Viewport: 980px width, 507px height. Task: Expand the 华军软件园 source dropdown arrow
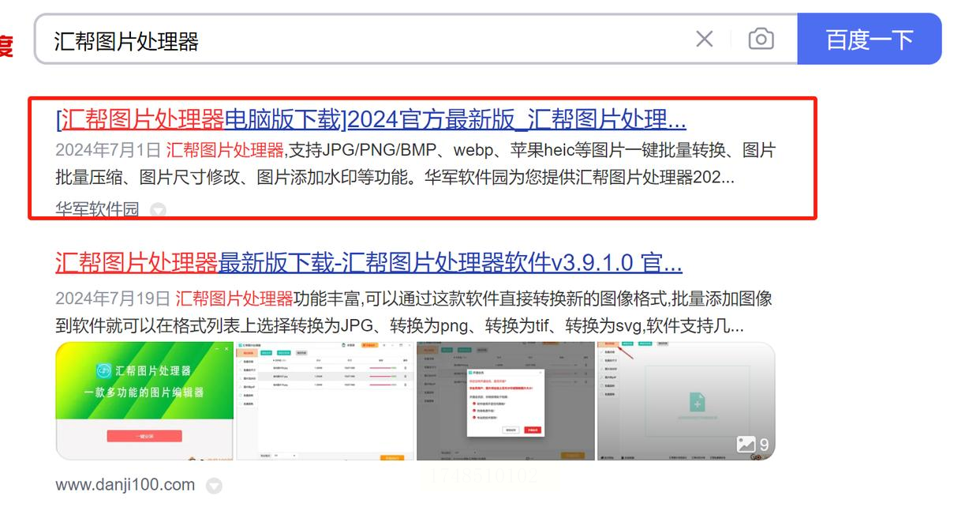(159, 210)
